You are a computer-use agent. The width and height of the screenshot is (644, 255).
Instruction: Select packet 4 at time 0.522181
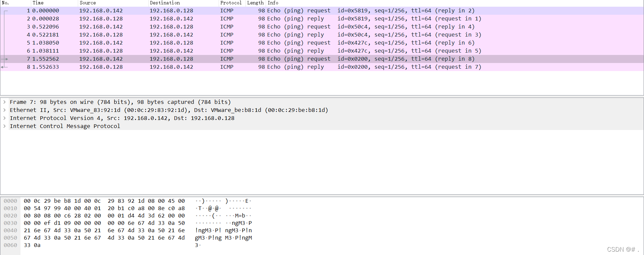click(x=322, y=35)
